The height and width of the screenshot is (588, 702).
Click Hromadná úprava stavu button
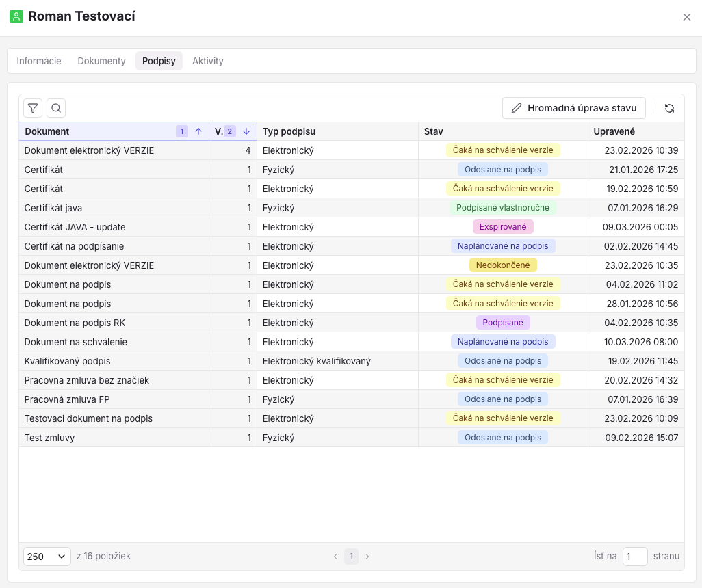(573, 108)
